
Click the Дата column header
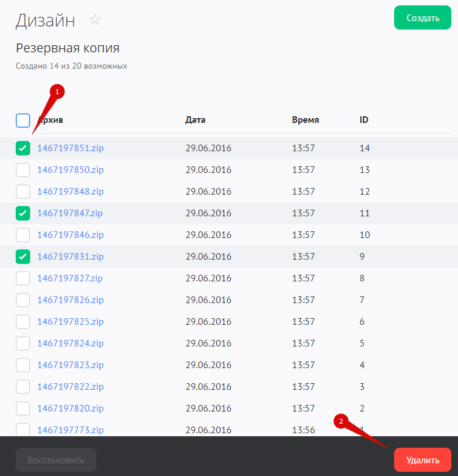(195, 120)
